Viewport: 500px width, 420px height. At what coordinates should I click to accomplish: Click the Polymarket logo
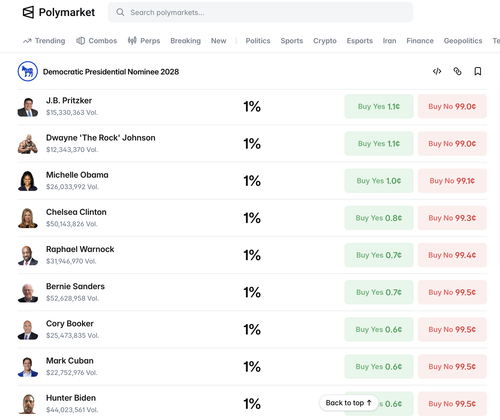(59, 12)
